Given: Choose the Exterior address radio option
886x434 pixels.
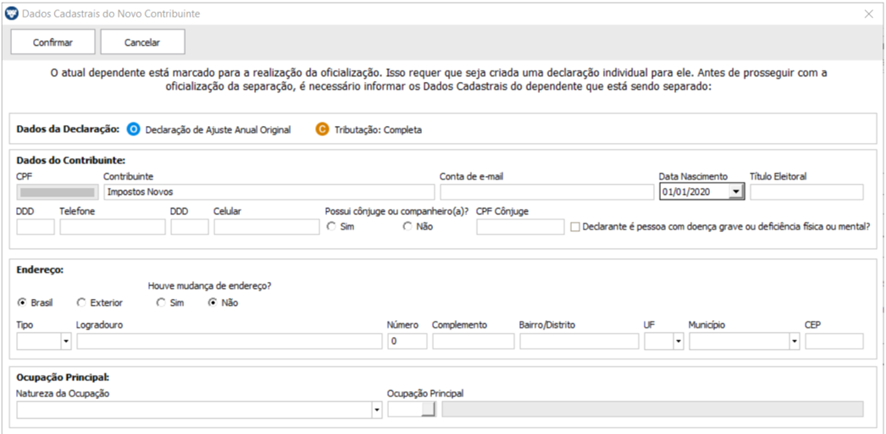Looking at the screenshot, I should click(81, 303).
